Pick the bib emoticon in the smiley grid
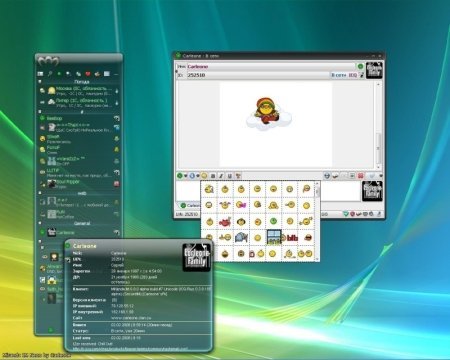The height and width of the screenshot is (360, 450). click(292, 238)
